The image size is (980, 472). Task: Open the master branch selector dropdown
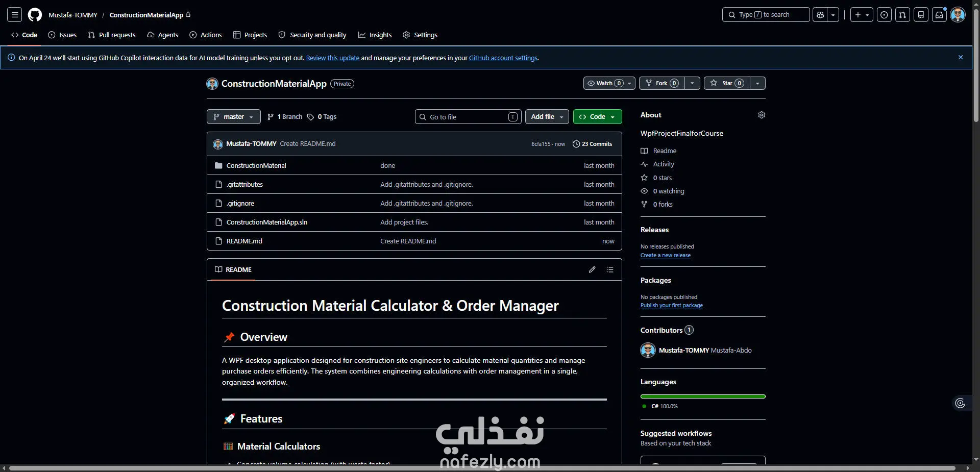tap(233, 117)
